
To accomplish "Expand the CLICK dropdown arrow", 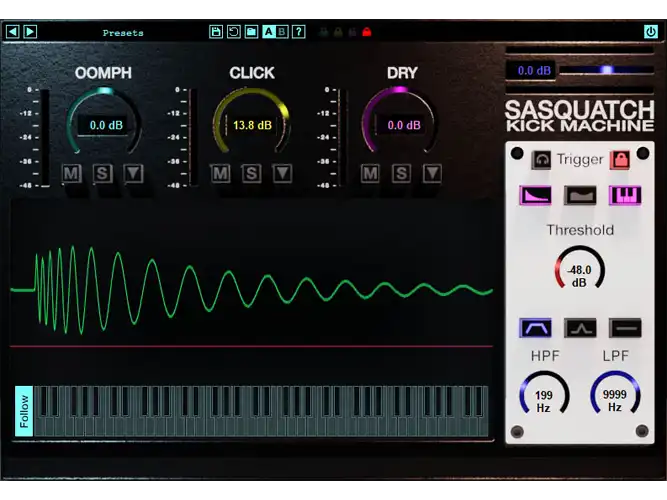I will (x=282, y=173).
